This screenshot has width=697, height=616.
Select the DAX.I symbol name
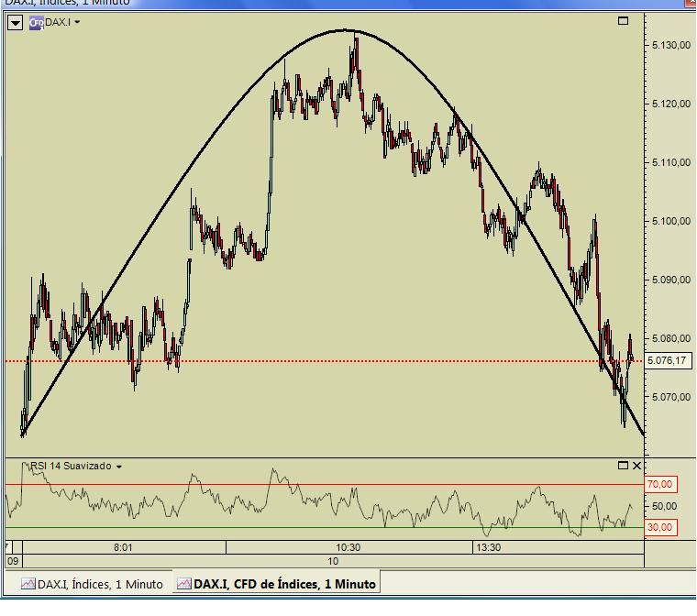58,22
